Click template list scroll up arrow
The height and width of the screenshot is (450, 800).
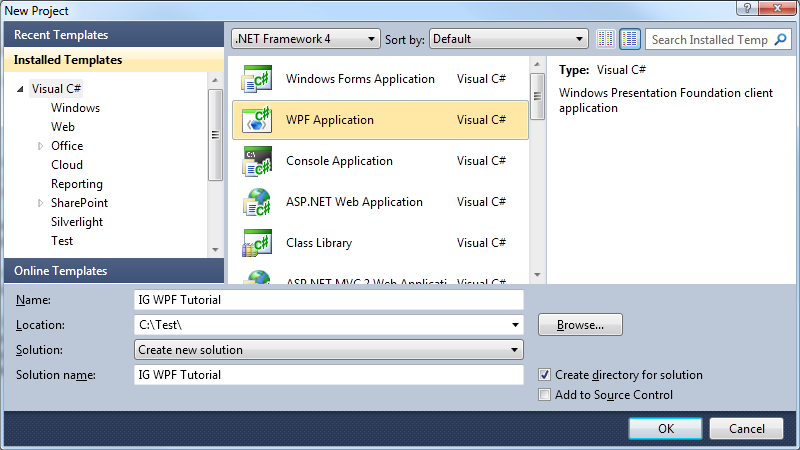[537, 64]
